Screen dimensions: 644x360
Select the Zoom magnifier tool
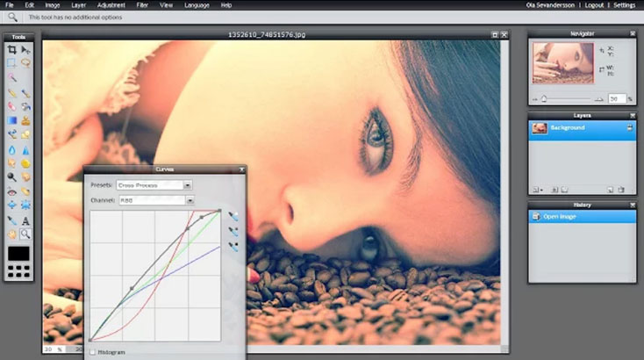coord(25,234)
